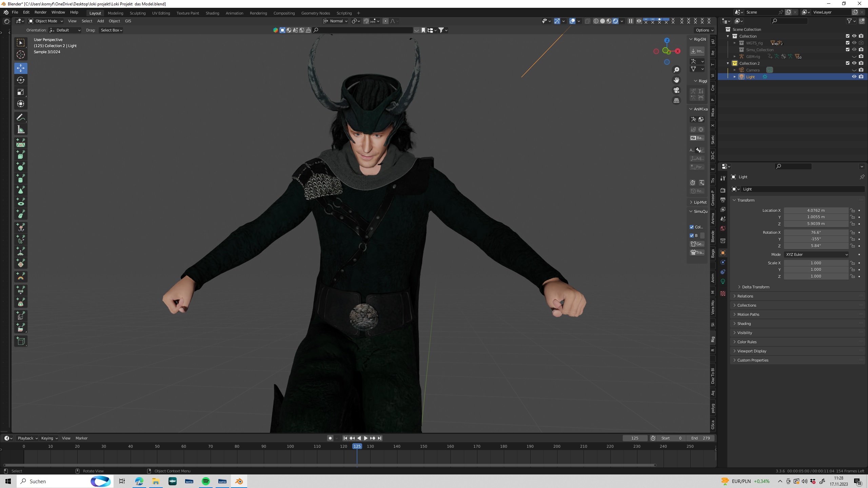Open the Object Data light properties tab
This screenshot has width=868, height=488.
[723, 281]
